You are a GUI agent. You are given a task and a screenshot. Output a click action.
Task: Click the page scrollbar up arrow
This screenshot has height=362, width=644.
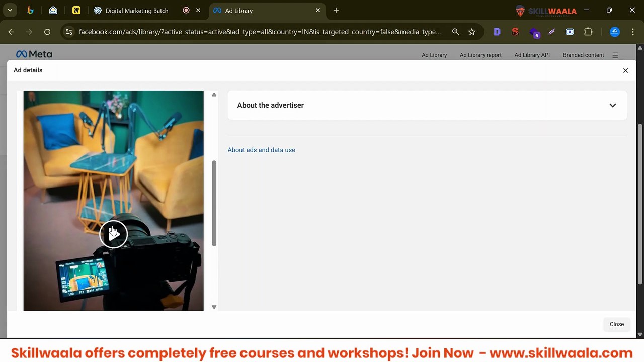point(640,48)
